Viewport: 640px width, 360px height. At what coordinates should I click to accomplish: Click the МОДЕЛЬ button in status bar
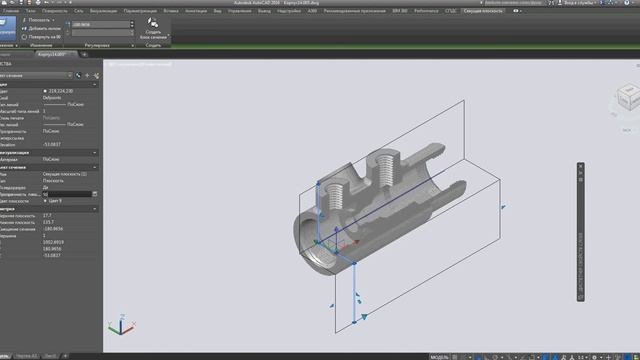coord(439,357)
